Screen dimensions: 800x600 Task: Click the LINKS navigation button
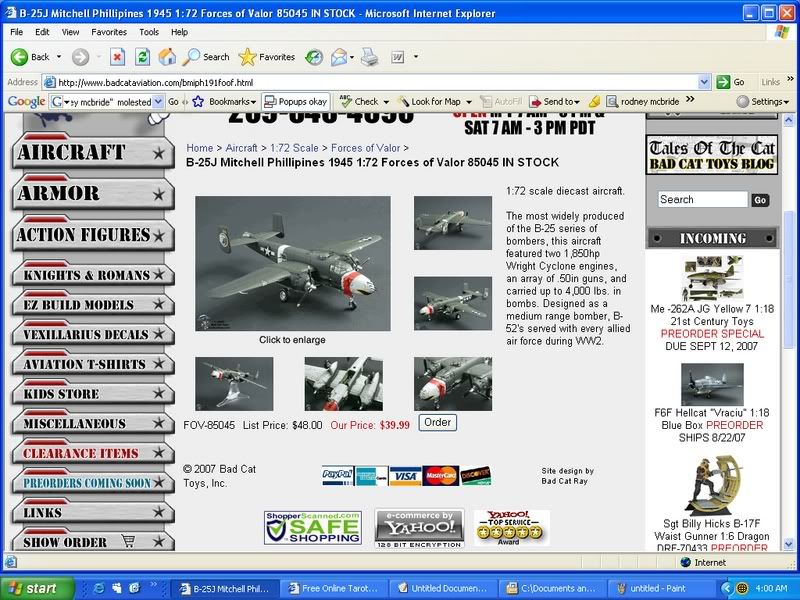(93, 510)
